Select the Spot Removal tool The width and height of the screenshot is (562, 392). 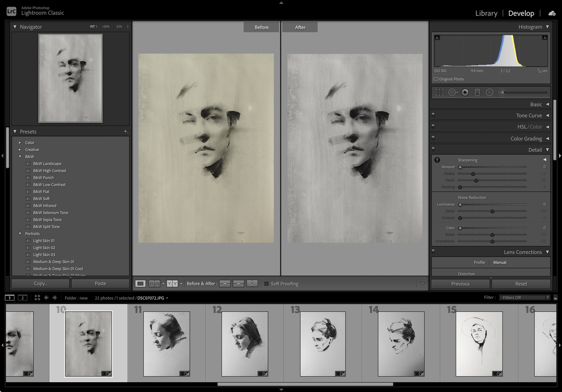pyautogui.click(x=452, y=92)
